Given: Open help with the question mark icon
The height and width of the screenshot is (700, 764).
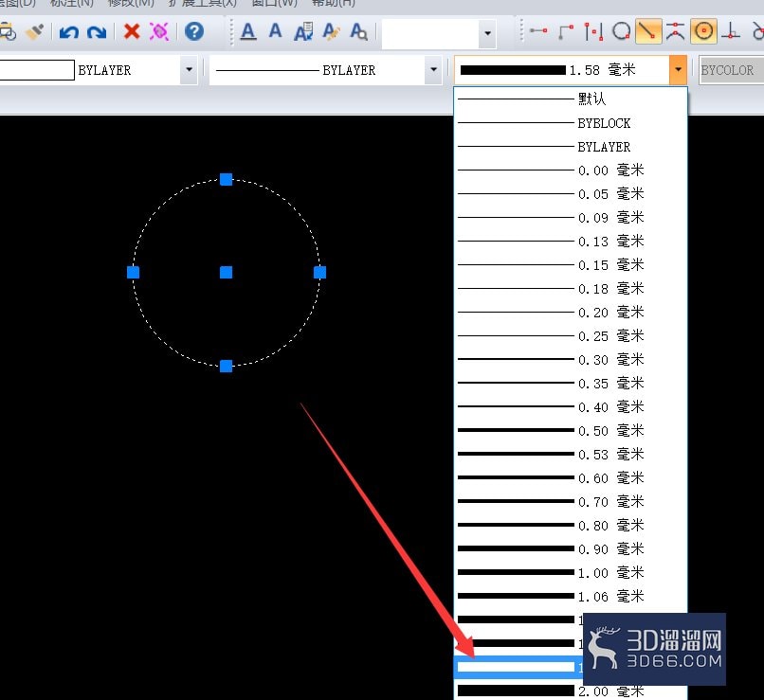Looking at the screenshot, I should (x=194, y=31).
